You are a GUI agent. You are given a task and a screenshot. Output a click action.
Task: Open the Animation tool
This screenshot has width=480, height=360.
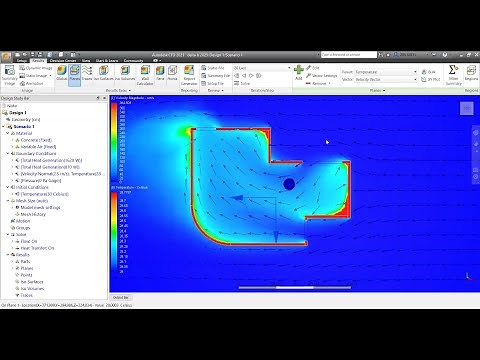[x=32, y=83]
